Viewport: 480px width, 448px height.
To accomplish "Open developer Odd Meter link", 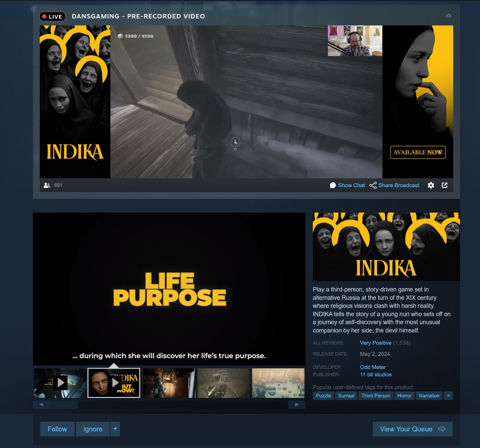I will coord(373,367).
